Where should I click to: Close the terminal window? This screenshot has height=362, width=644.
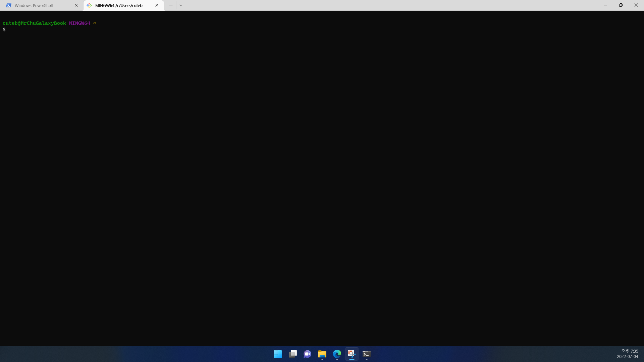tap(636, 5)
